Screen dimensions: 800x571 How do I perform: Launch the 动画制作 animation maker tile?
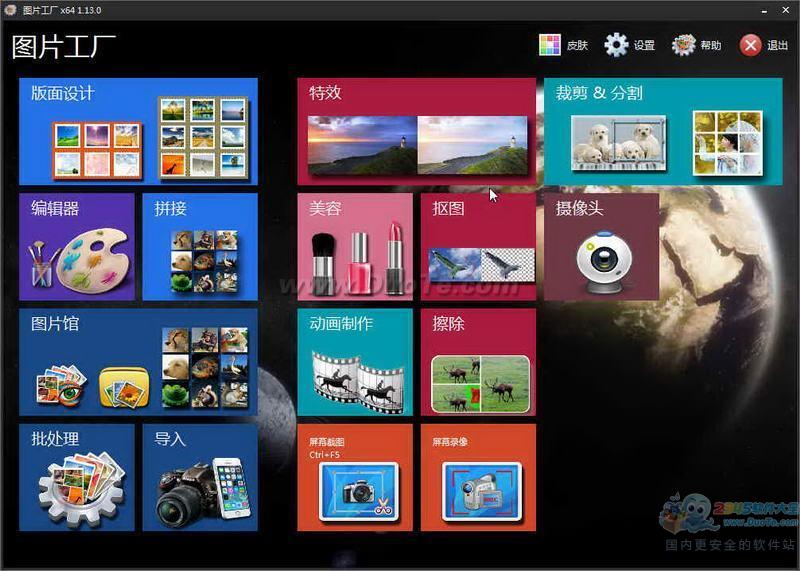point(354,362)
